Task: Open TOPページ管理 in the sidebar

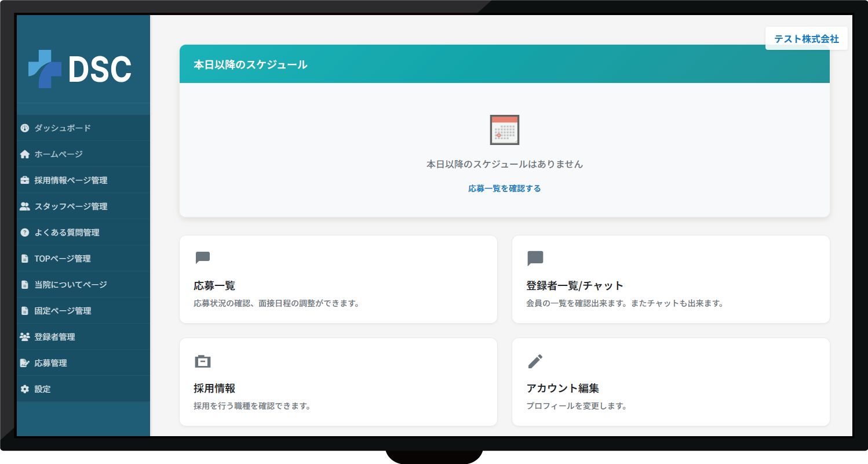Action: [x=60, y=258]
